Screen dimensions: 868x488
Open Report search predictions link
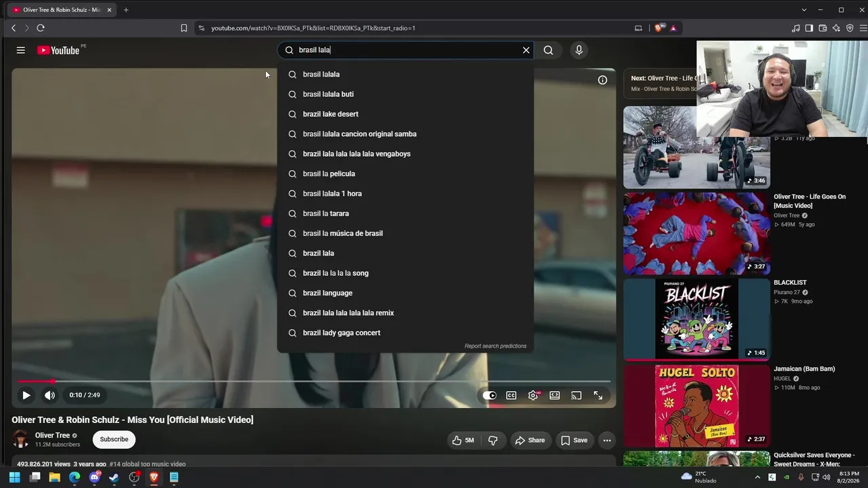(x=495, y=346)
